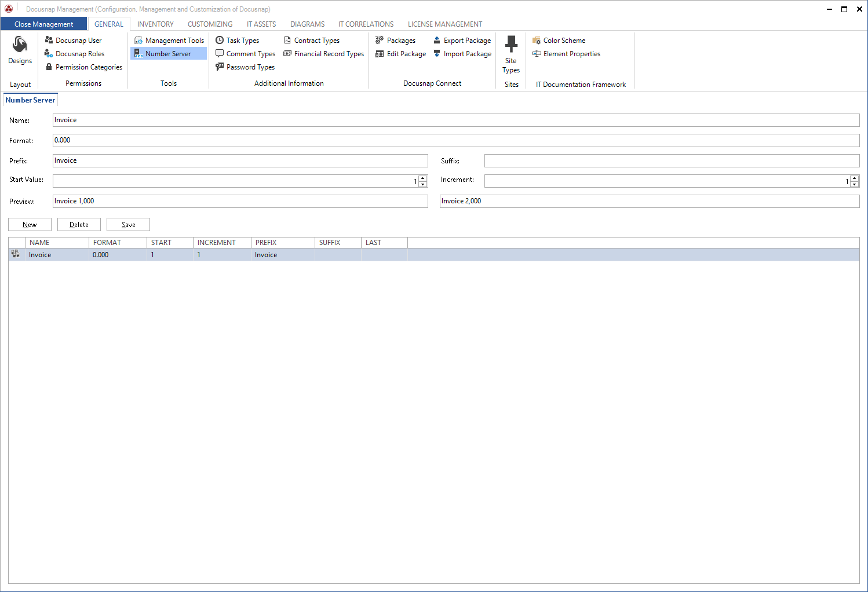Click the Invoice row icon in table

(16, 254)
